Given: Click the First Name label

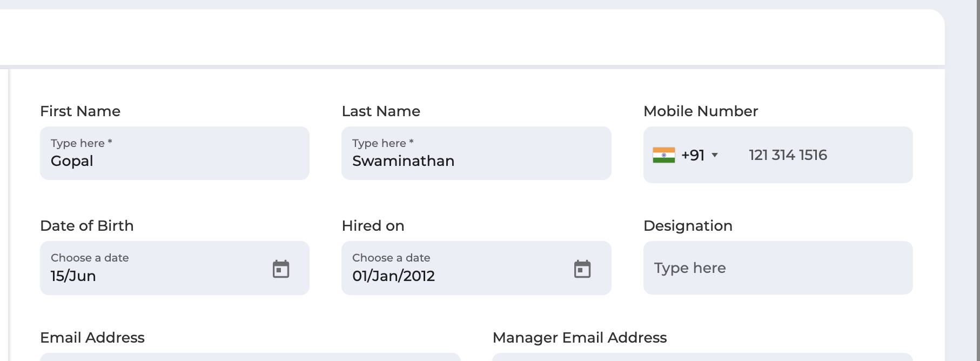Looking at the screenshot, I should click(x=80, y=111).
